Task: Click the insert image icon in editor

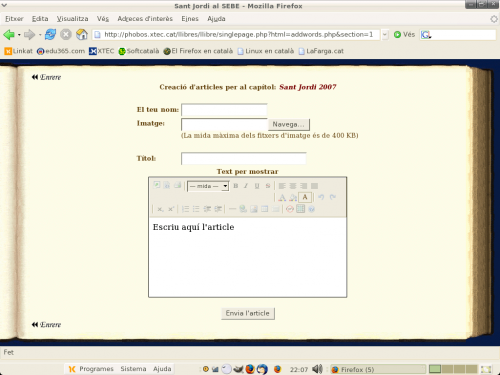Action: (254, 209)
